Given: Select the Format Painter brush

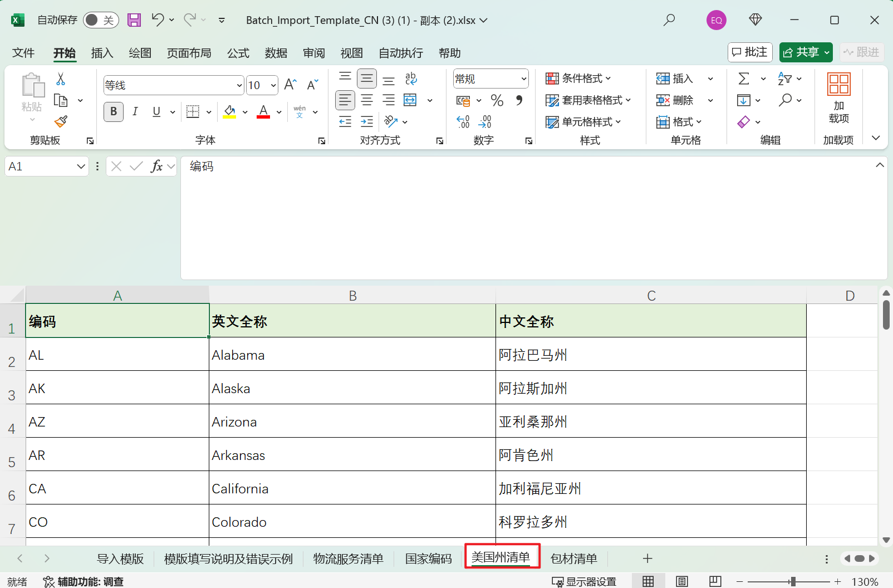Looking at the screenshot, I should coord(61,121).
